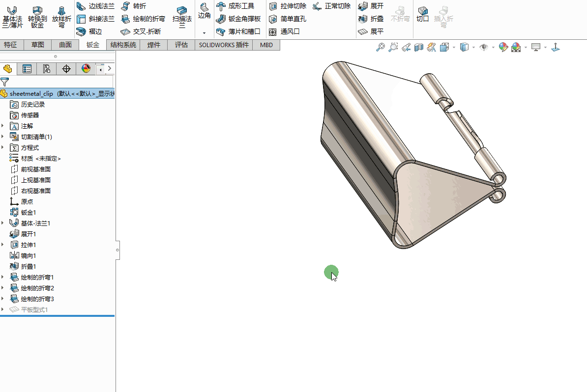The image size is (587, 392).
Task: Open the 结构系统 tab
Action: (x=123, y=45)
